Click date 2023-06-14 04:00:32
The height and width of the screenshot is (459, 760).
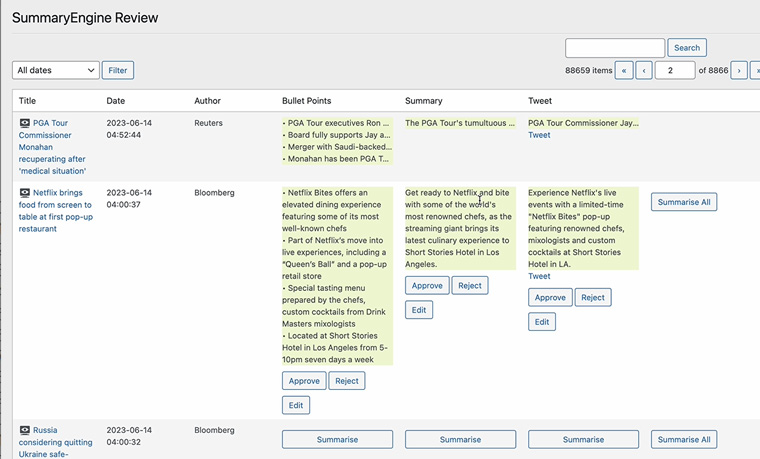pos(129,436)
